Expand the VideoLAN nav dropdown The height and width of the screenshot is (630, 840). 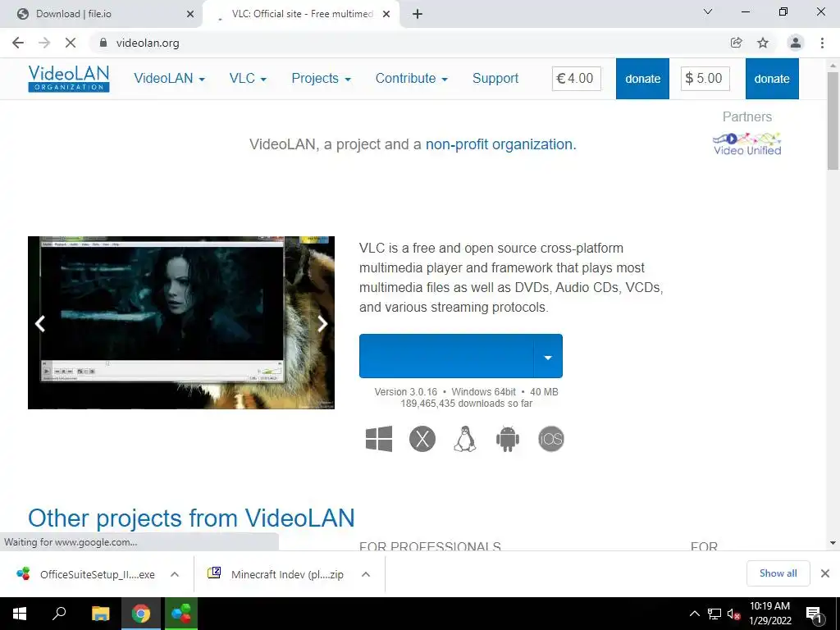pos(169,78)
